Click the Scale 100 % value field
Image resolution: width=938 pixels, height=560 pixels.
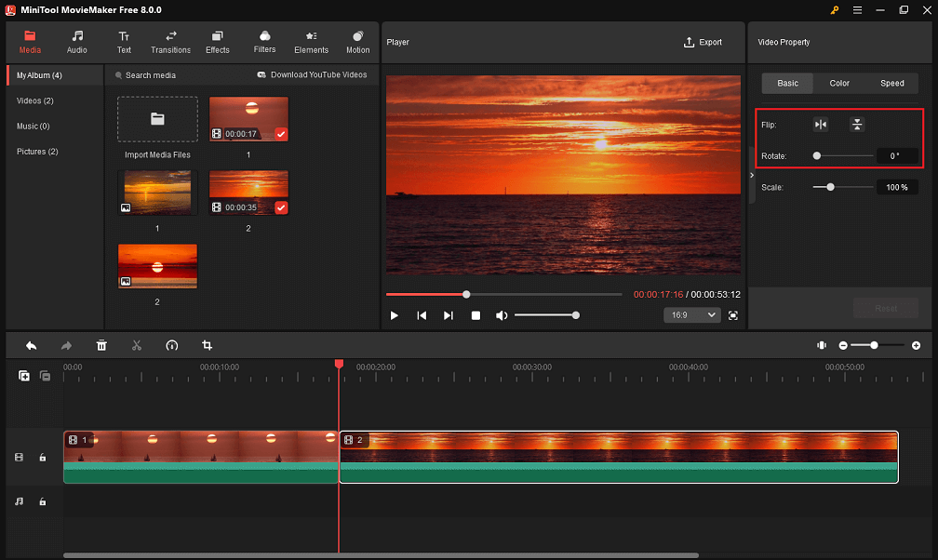coord(897,187)
